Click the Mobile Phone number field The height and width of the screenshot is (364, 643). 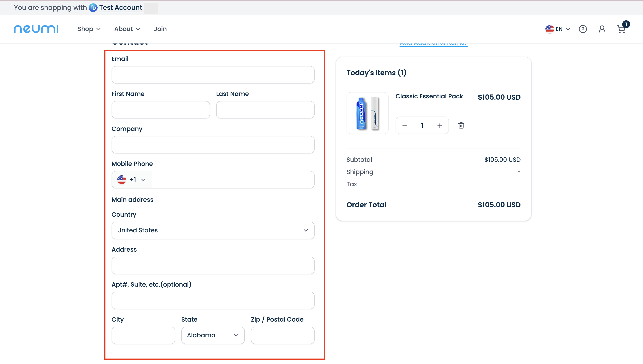pos(233,179)
